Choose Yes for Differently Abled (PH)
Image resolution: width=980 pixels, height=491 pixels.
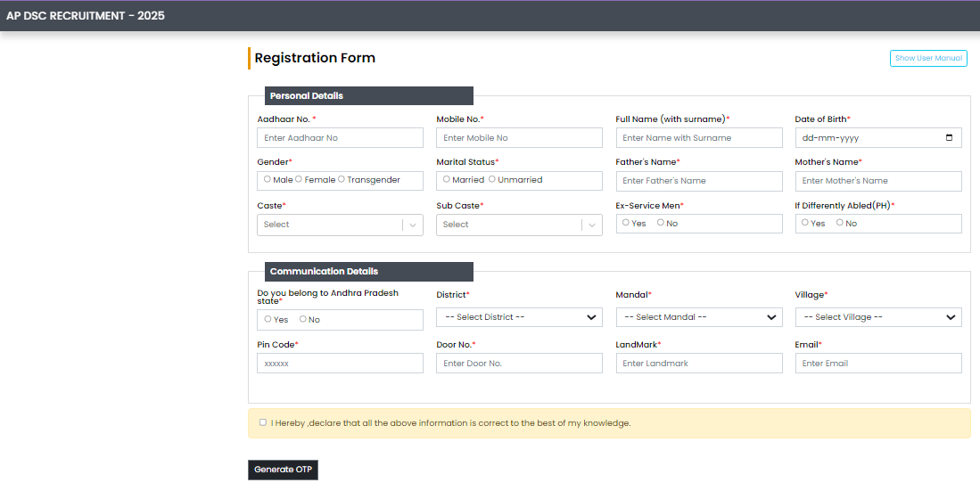coord(805,223)
